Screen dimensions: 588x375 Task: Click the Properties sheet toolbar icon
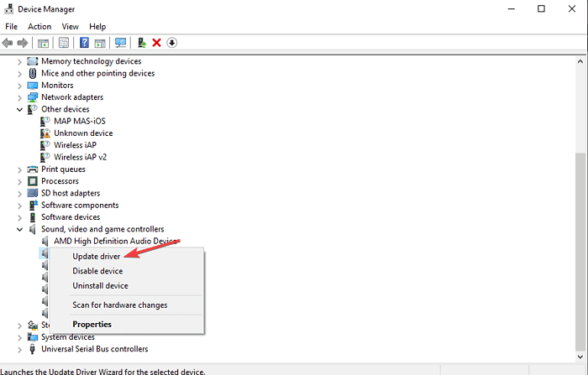click(64, 43)
